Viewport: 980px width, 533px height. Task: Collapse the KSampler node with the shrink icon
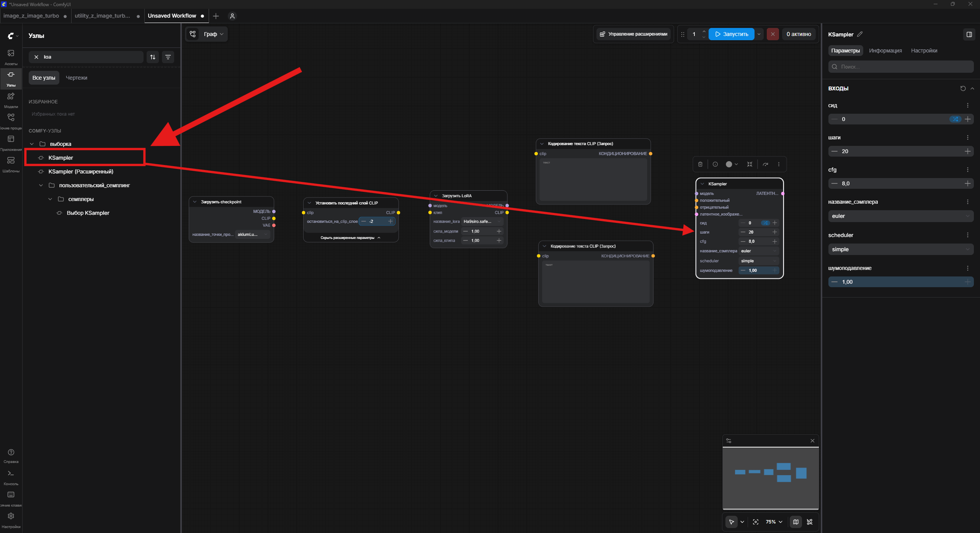[x=750, y=164]
